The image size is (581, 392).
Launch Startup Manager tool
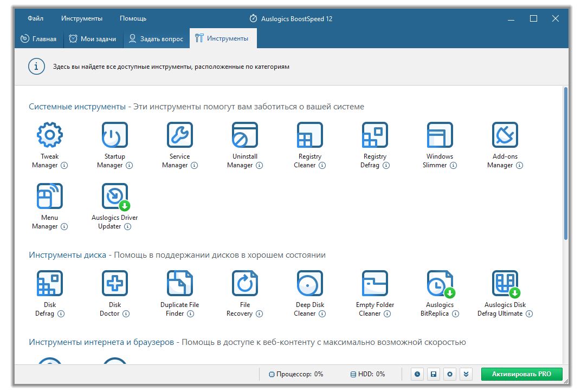pos(115,135)
